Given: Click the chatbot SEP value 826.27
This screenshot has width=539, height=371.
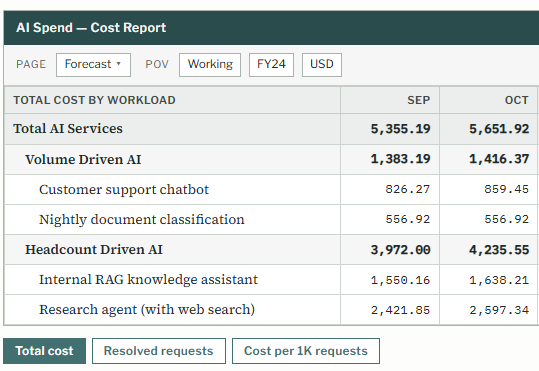Looking at the screenshot, I should coord(390,189).
